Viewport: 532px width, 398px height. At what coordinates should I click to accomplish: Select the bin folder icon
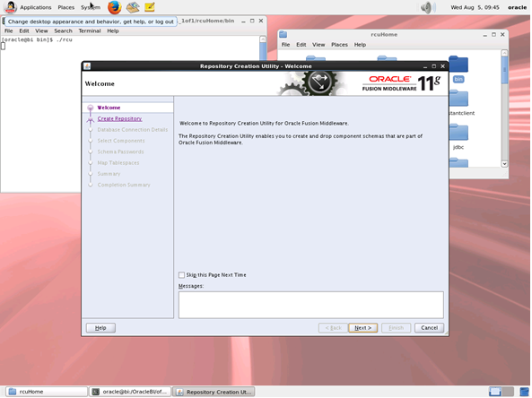click(458, 65)
